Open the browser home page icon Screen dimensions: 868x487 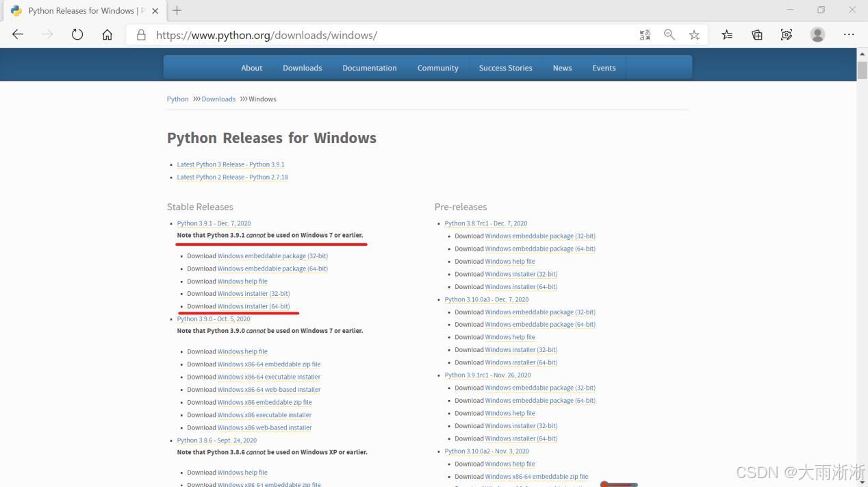[107, 35]
